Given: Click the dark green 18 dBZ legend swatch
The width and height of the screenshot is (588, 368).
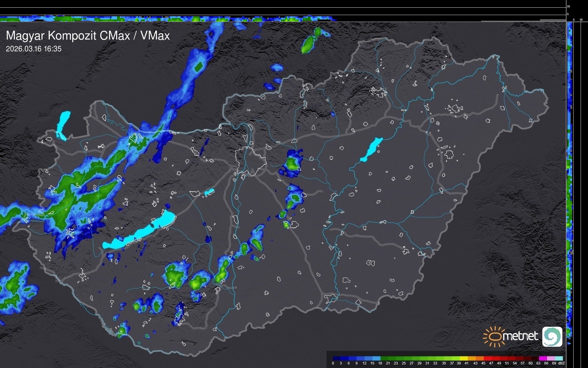Looking at the screenshot, I should pos(384,358).
